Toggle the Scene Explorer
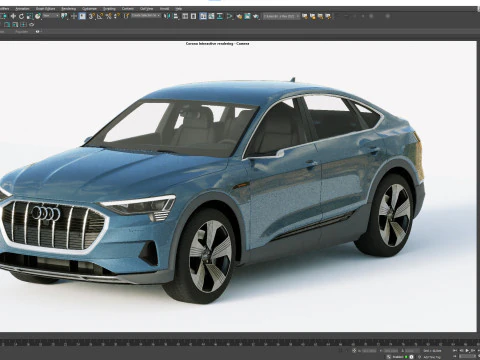The image size is (480, 360). 185,16
